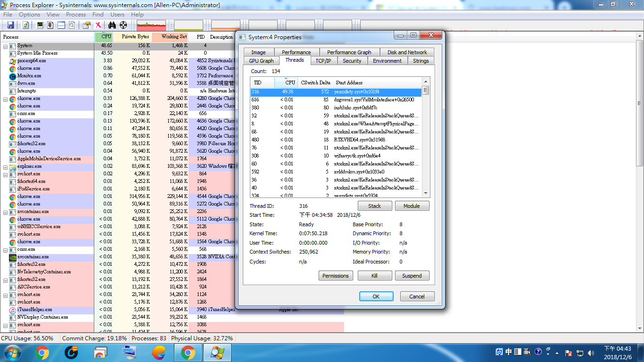Collapse the nvcontainer.exe PID 2236 tree node

tap(5, 212)
